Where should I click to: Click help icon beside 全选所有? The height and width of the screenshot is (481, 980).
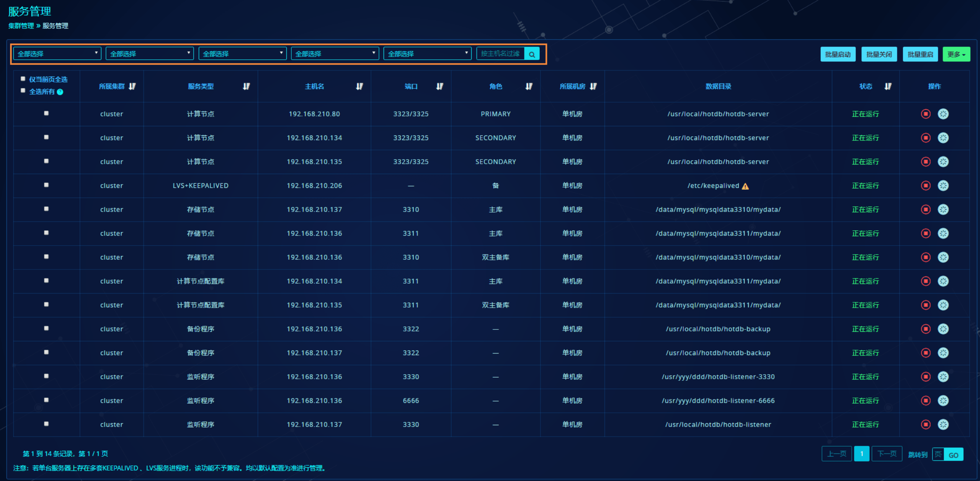point(60,92)
